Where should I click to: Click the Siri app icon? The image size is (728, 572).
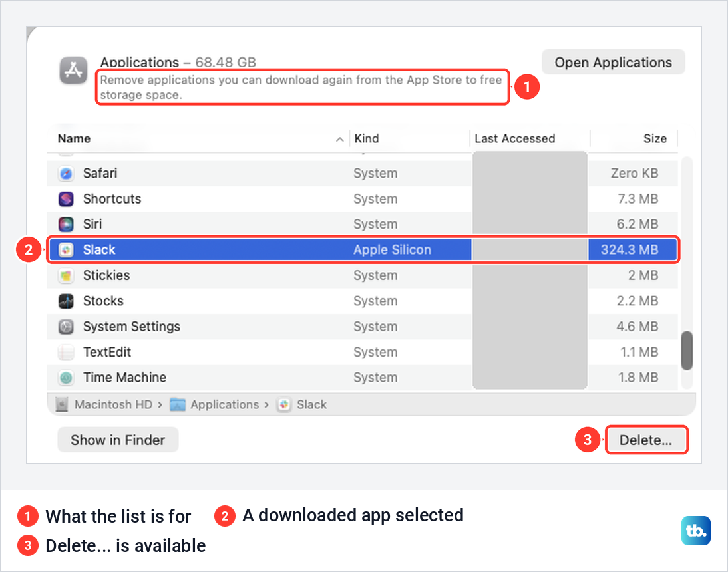(x=66, y=225)
